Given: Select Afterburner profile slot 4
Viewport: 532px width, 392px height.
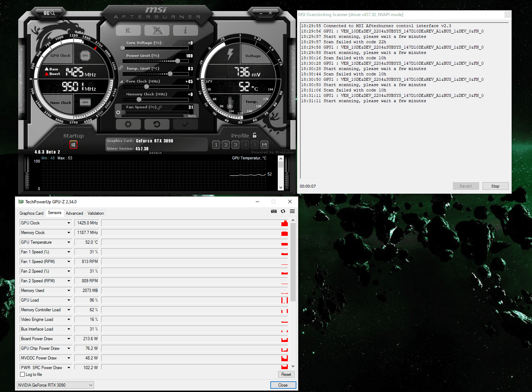Looking at the screenshot, I should [245, 145].
